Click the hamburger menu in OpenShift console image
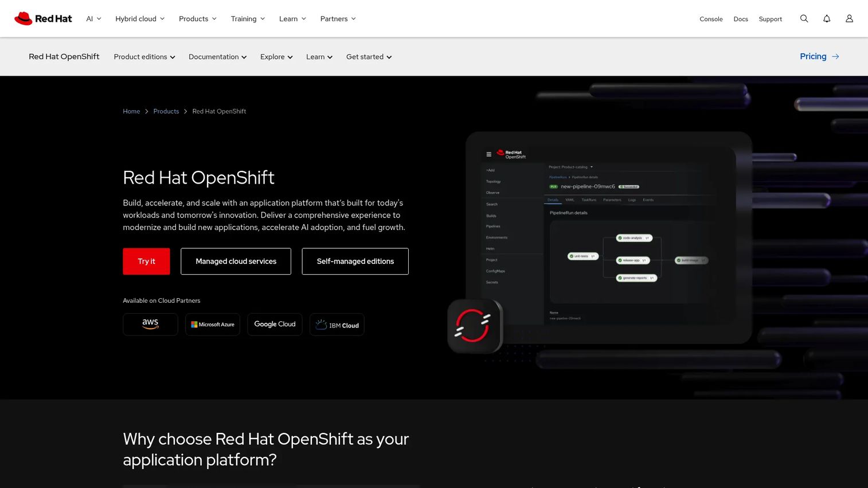 [488, 154]
